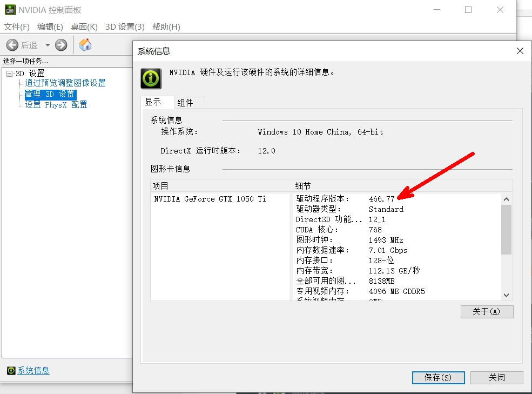Click the CUDA 核心 768 row
Screen dimensions: 532x394
(x=339, y=230)
